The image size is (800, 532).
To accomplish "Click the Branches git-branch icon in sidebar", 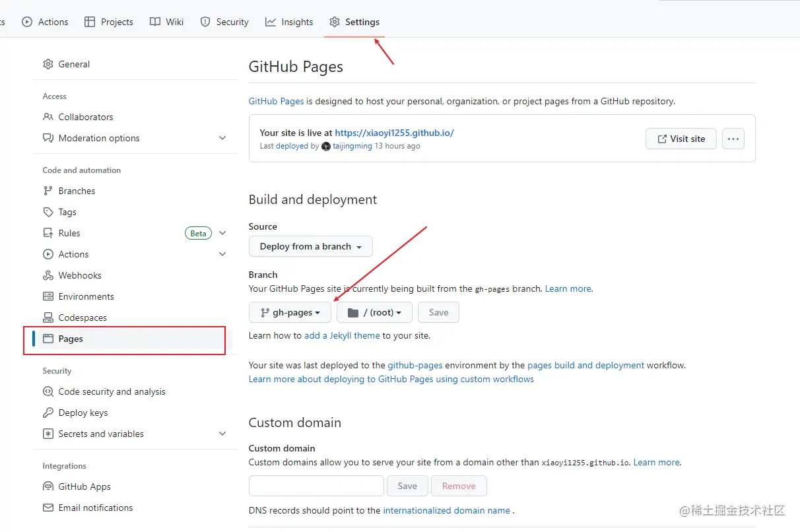I will 48,191.
